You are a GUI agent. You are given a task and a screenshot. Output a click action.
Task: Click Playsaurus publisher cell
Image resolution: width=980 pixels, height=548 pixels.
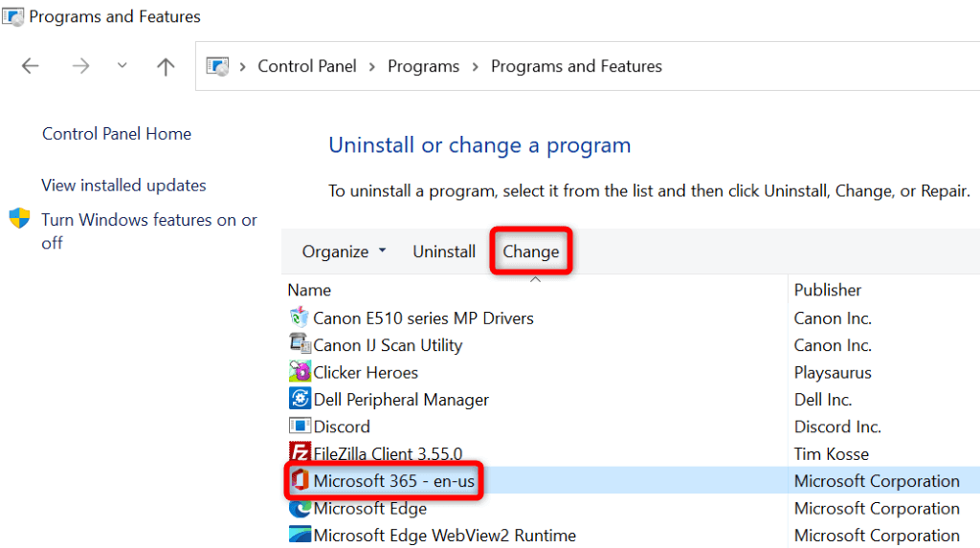833,372
